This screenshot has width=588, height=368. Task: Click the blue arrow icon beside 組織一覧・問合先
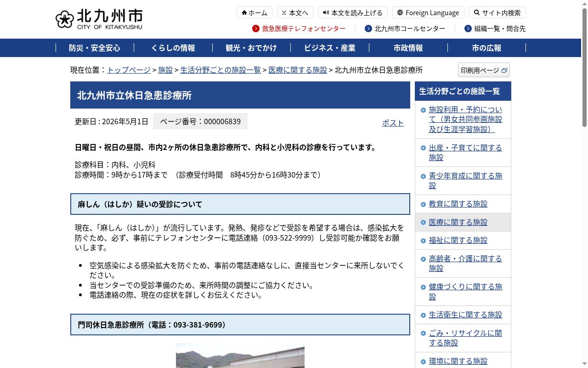point(468,29)
